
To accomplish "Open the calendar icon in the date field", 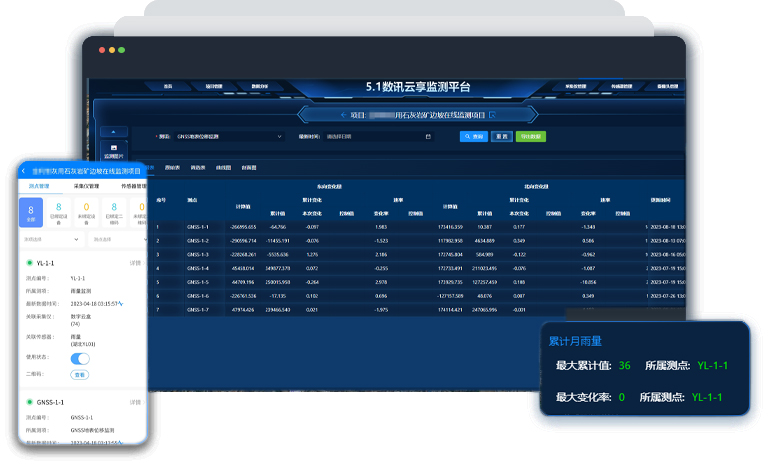I will coord(428,137).
